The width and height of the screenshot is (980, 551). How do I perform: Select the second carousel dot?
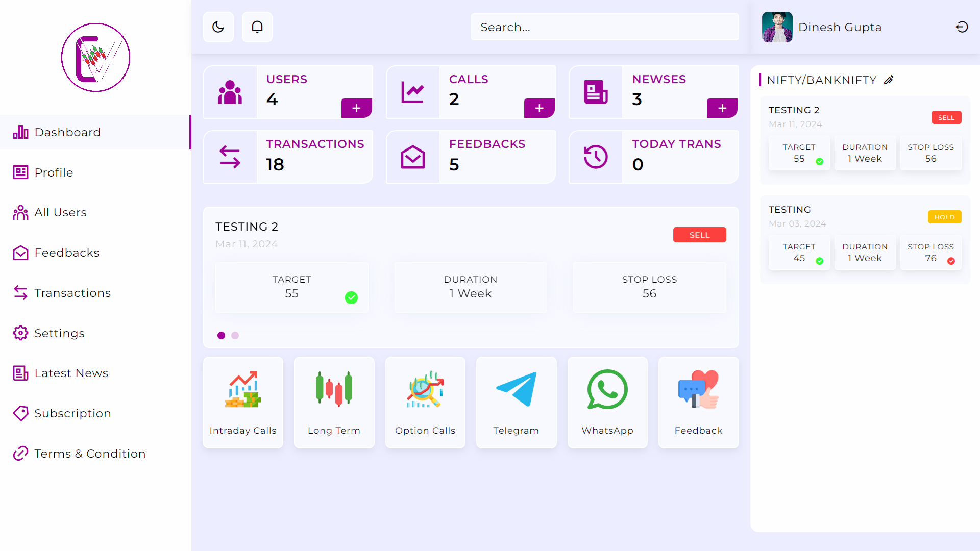235,335
